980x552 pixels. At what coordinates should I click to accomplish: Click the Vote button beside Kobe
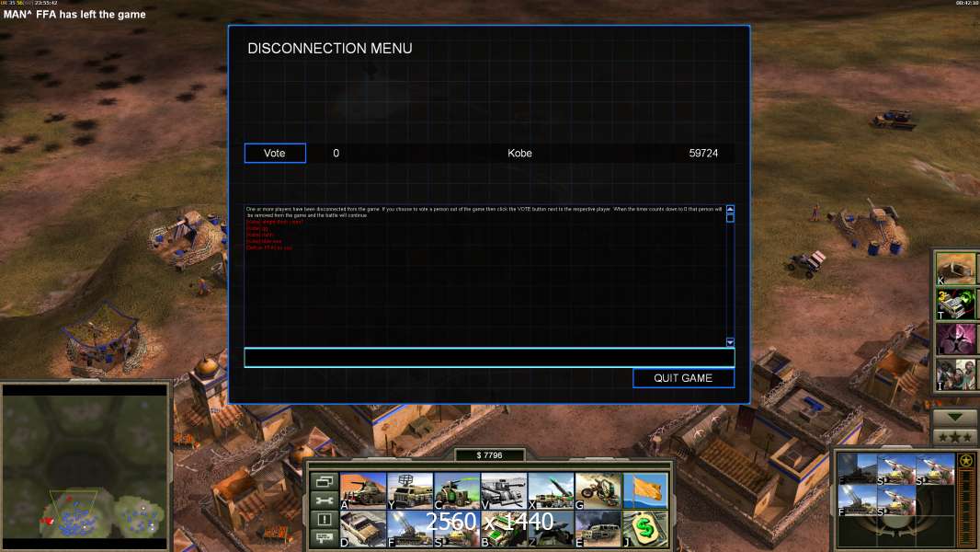(x=275, y=153)
